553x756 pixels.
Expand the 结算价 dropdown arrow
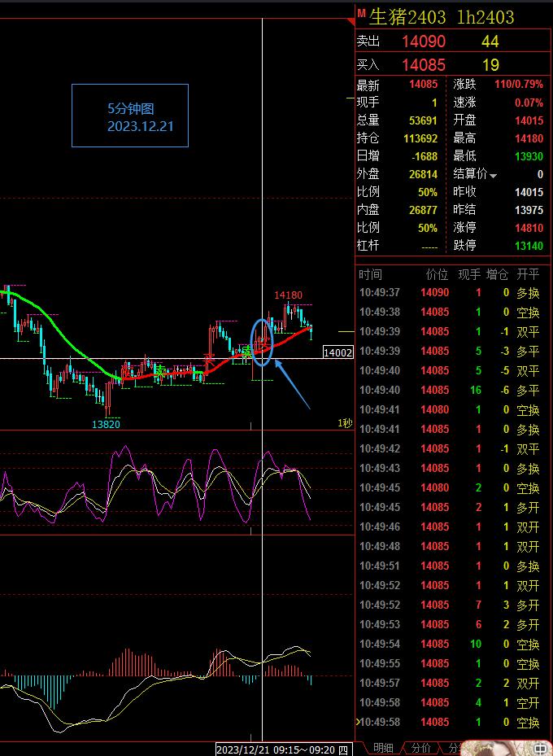coord(493,175)
